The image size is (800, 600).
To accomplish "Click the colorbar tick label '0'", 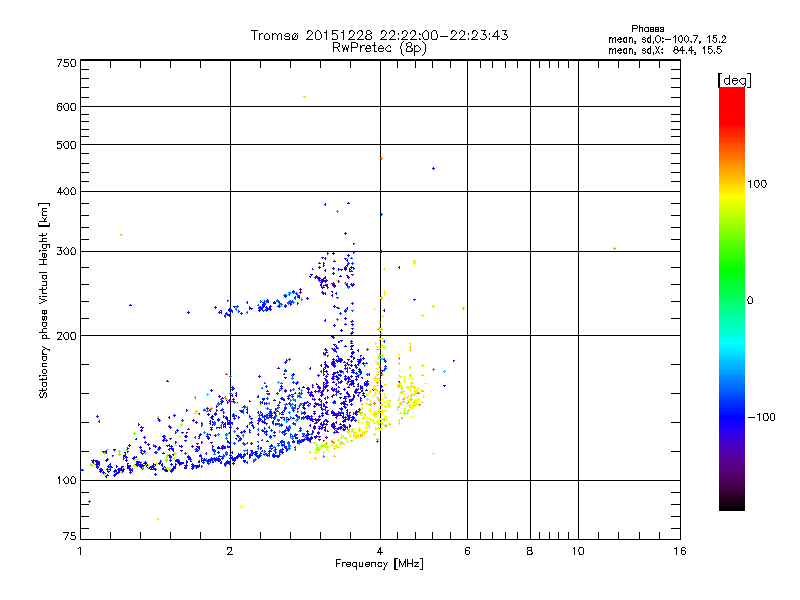I will 750,300.
